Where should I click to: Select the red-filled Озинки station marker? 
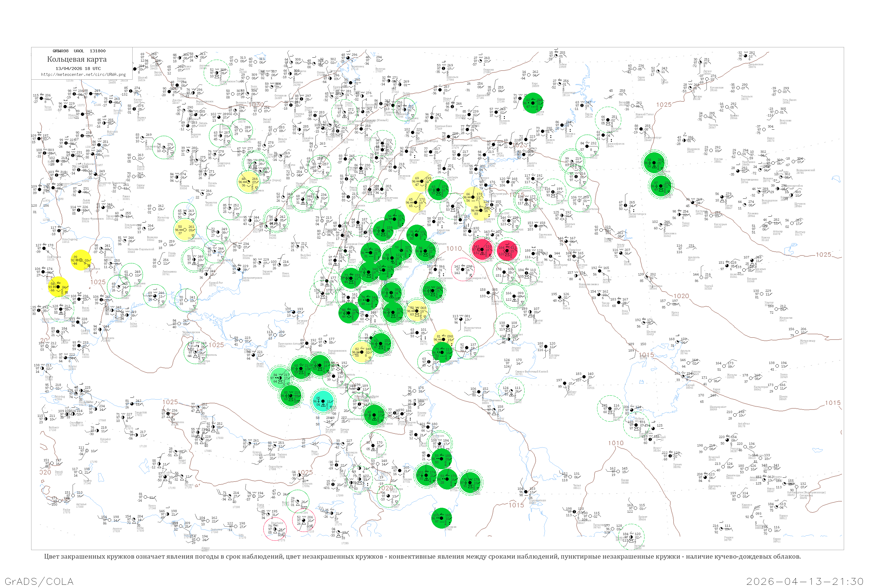coord(482,249)
